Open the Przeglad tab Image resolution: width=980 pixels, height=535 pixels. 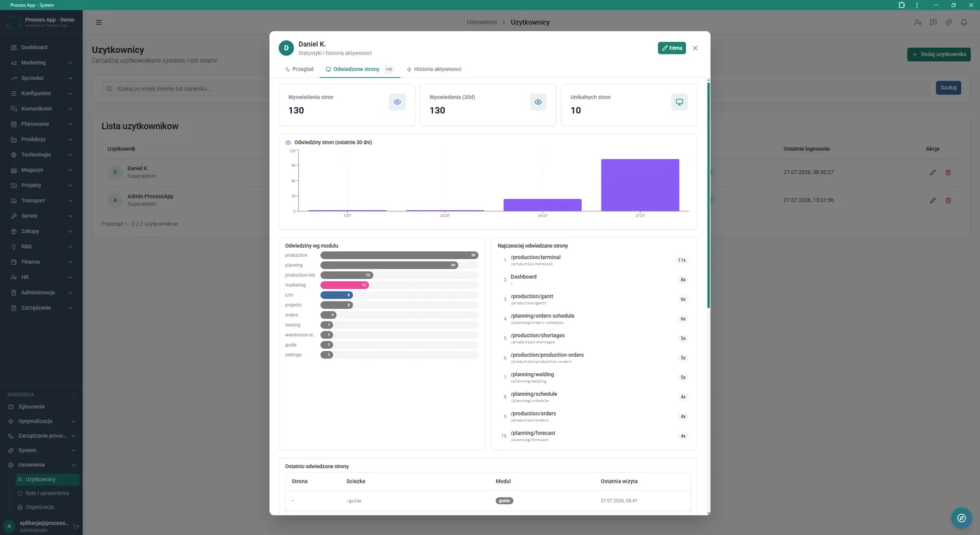pyautogui.click(x=299, y=69)
